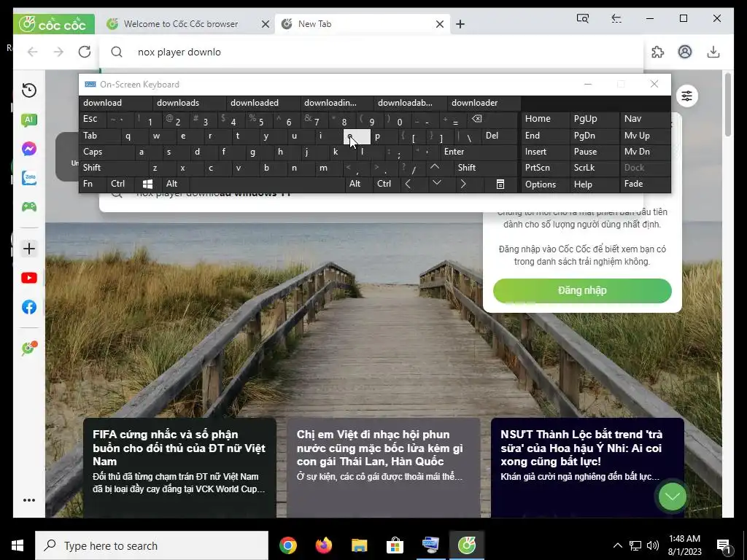Open the AI chat sidebar icon

tap(29, 120)
